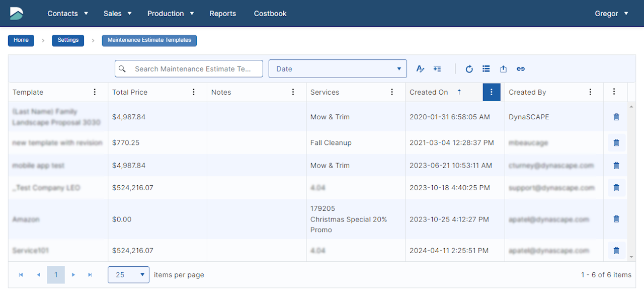644x299 pixels.
Task: Expand the Sales menu
Action: (118, 14)
